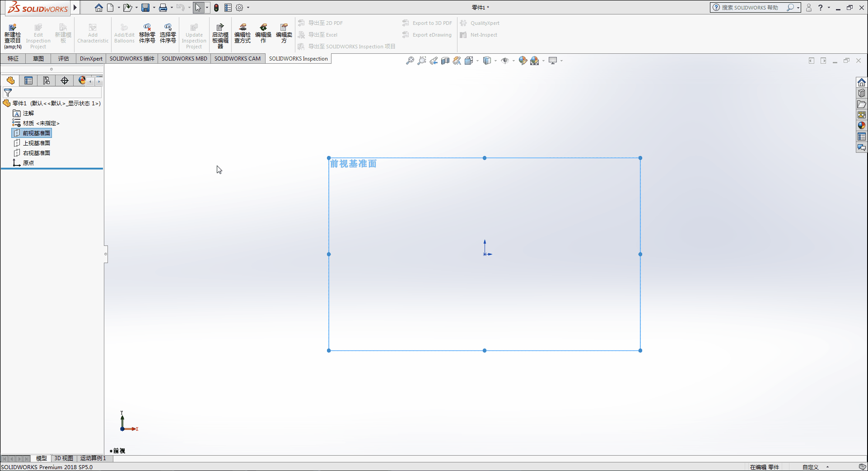Open SOLIDWORKS Resources home icon in task pane
Viewport: 868px width, 471px height.
click(x=862, y=82)
